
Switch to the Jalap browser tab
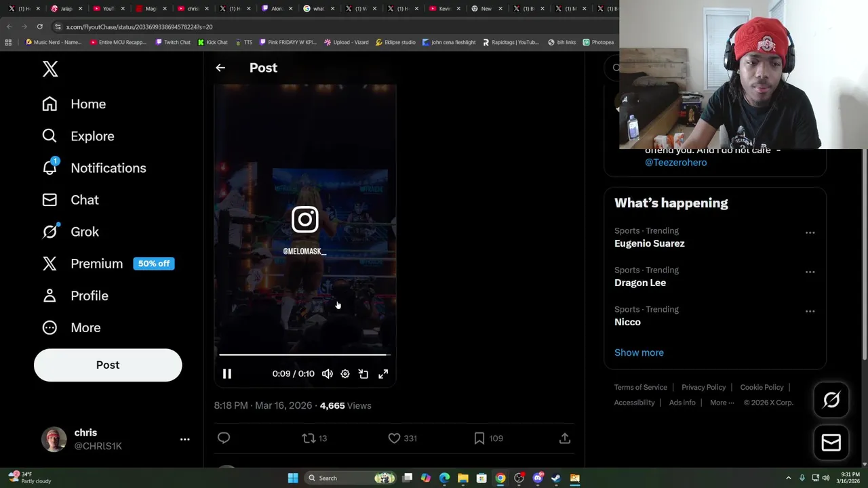[62, 9]
